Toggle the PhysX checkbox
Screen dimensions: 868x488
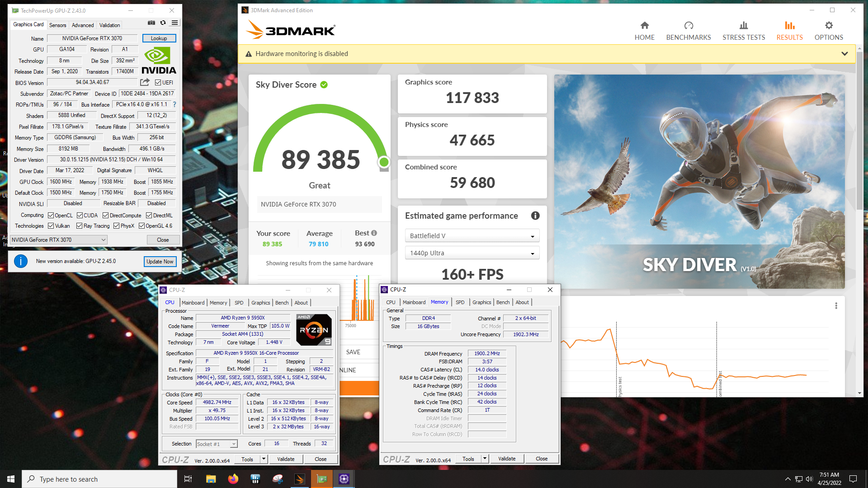click(x=116, y=226)
